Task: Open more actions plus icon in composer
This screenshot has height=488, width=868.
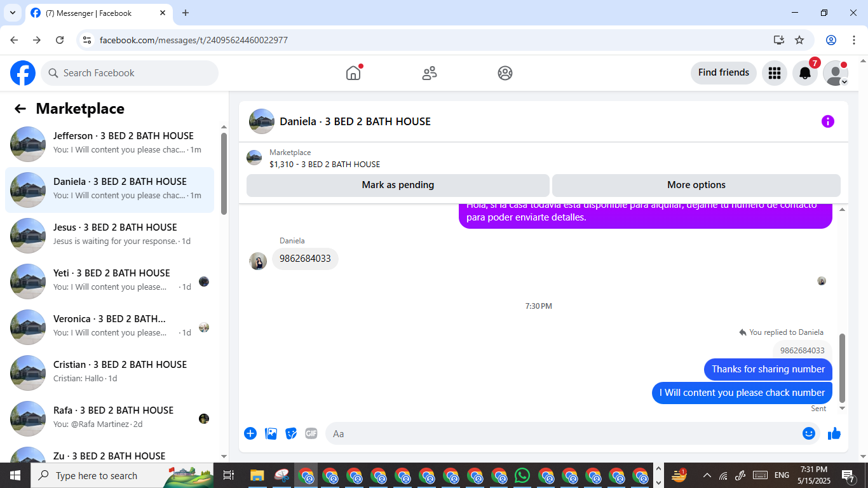Action: tap(250, 433)
